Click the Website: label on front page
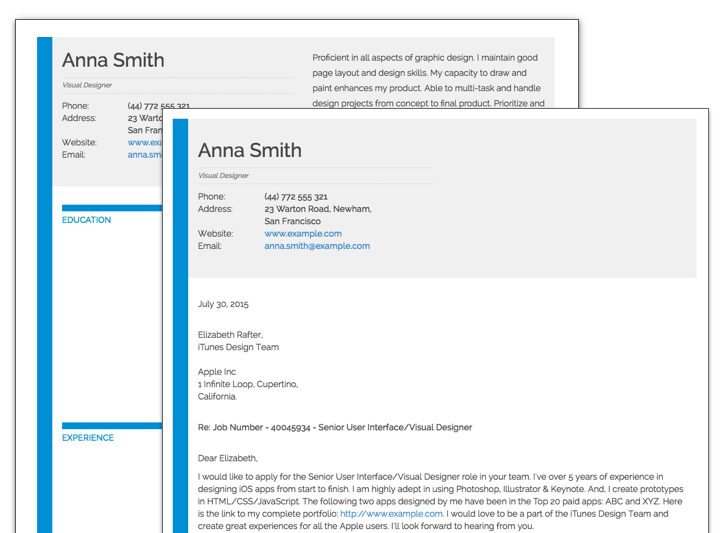 [215, 234]
